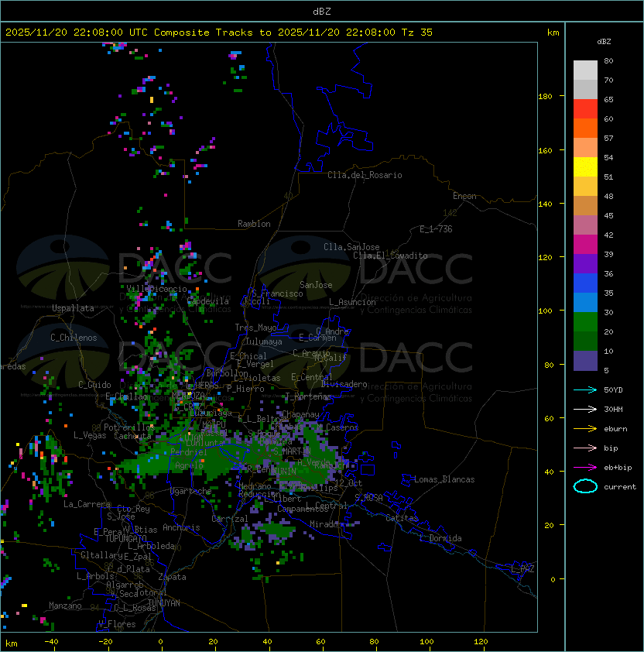644x652 pixels.
Task: Pick the magenta 39-42 dBZ swatch
Action: (585, 245)
